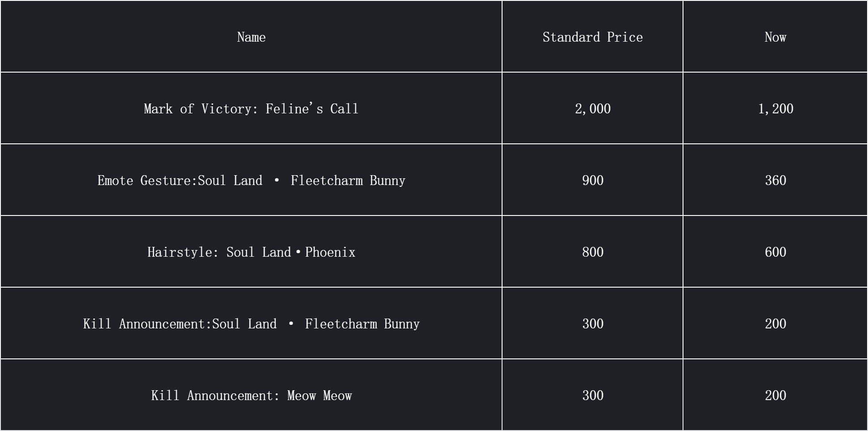
Task: Click the Name column header
Action: [251, 37]
